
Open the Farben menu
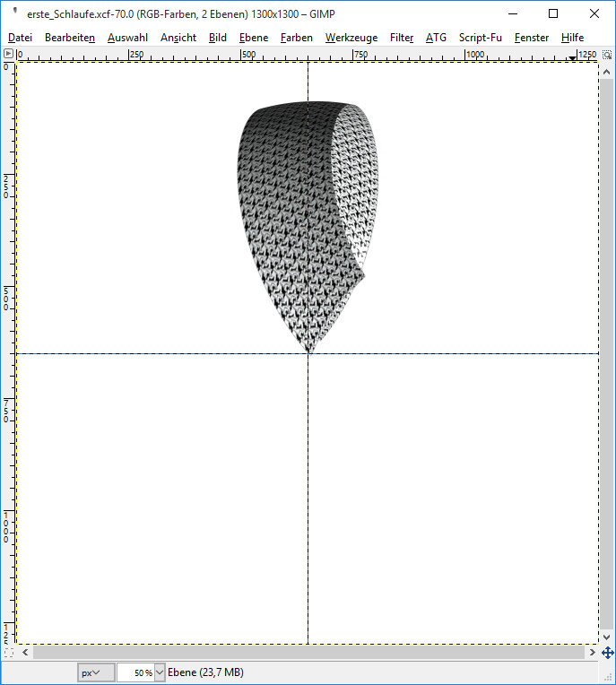point(296,38)
